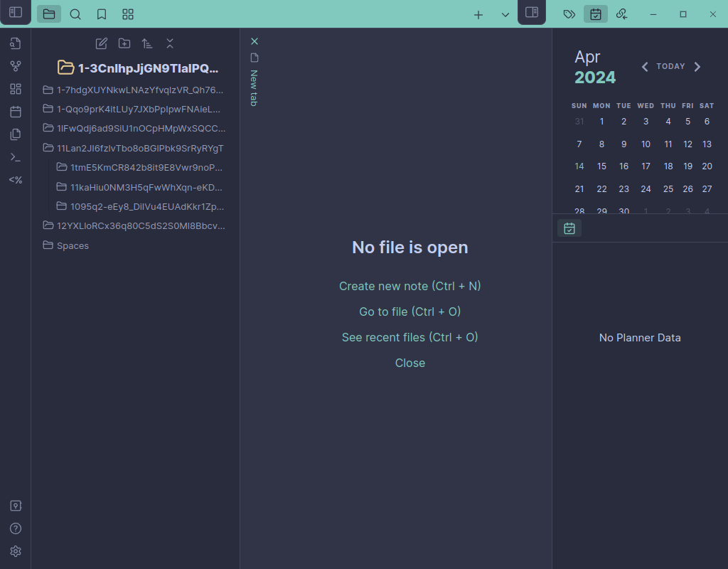Collapse folder 11Lan2JI6fzIvTbo8oBGlPbk9SrRyRYgT
Image resolution: width=728 pixels, height=569 pixels.
point(133,148)
